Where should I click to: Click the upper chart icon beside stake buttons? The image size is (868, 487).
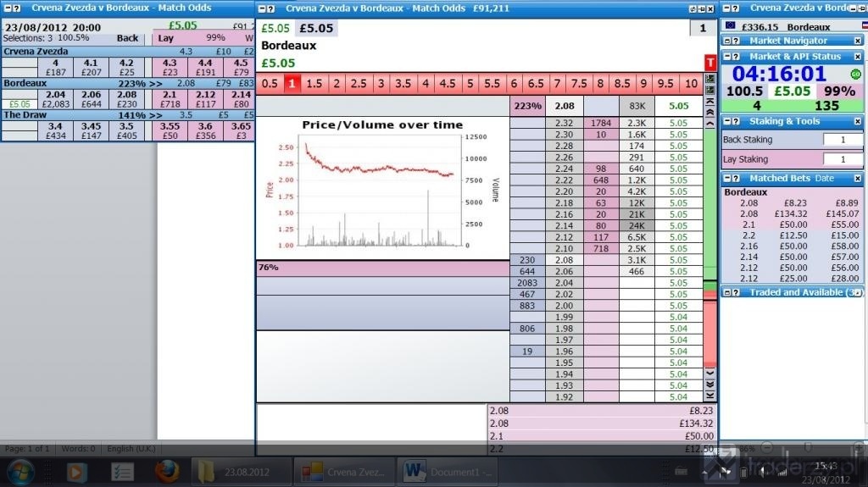coord(710,79)
